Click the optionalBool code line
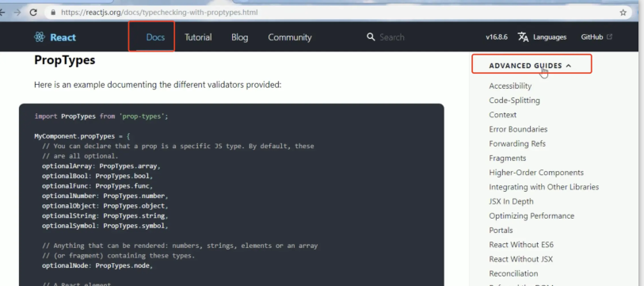The width and height of the screenshot is (644, 286). click(97, 176)
